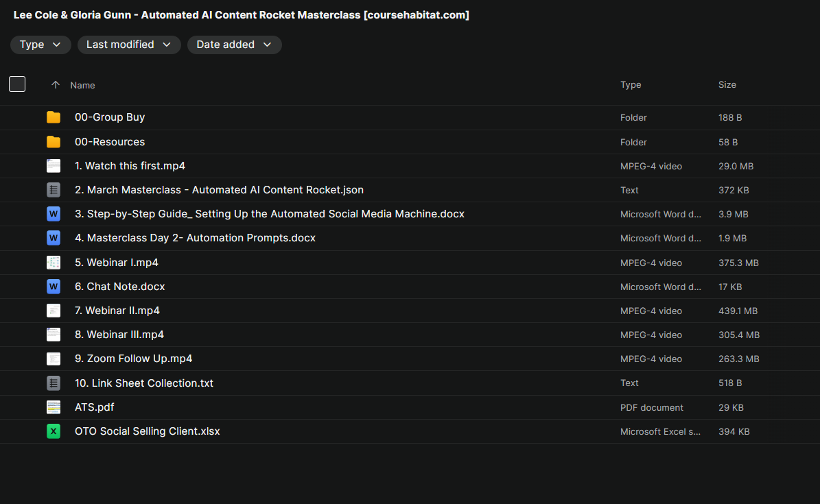Click the Size column header
The height and width of the screenshot is (504, 820).
[x=727, y=85]
